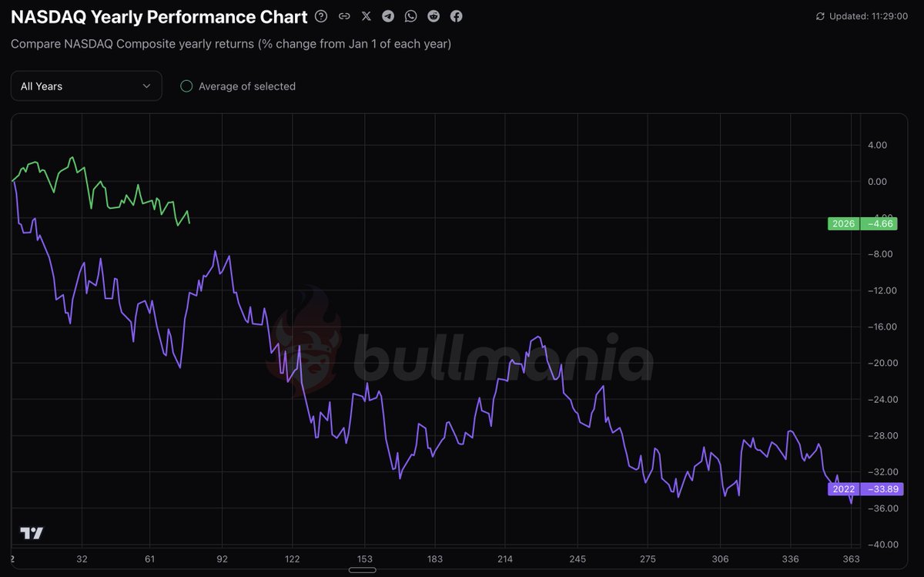Share chart on Telegram
Viewport: 924px width, 577px height.
pyautogui.click(x=388, y=16)
